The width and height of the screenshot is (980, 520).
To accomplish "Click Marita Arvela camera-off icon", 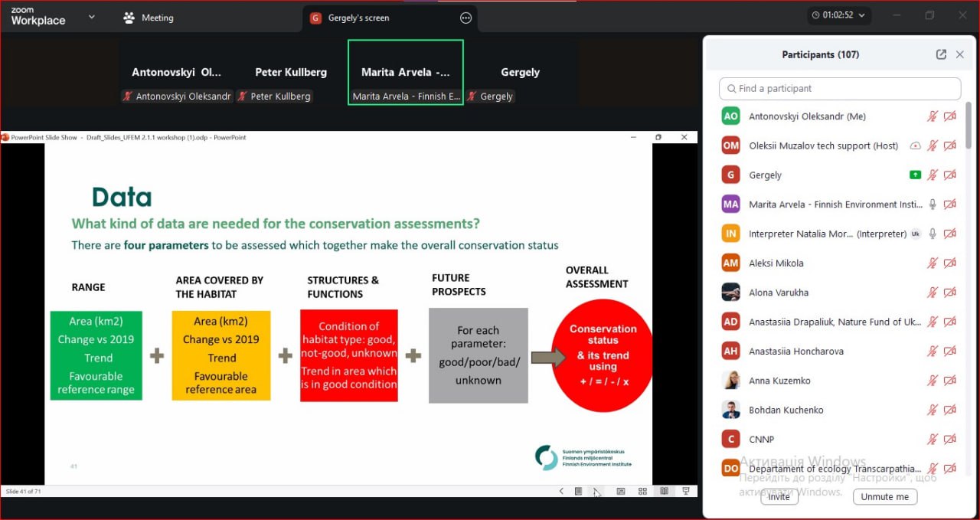I will [x=950, y=204].
